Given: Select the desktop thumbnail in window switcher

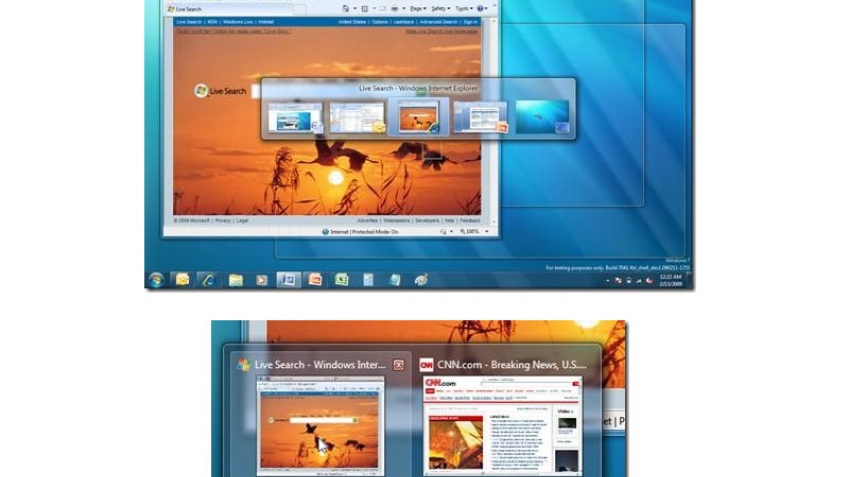Looking at the screenshot, I should [x=542, y=117].
